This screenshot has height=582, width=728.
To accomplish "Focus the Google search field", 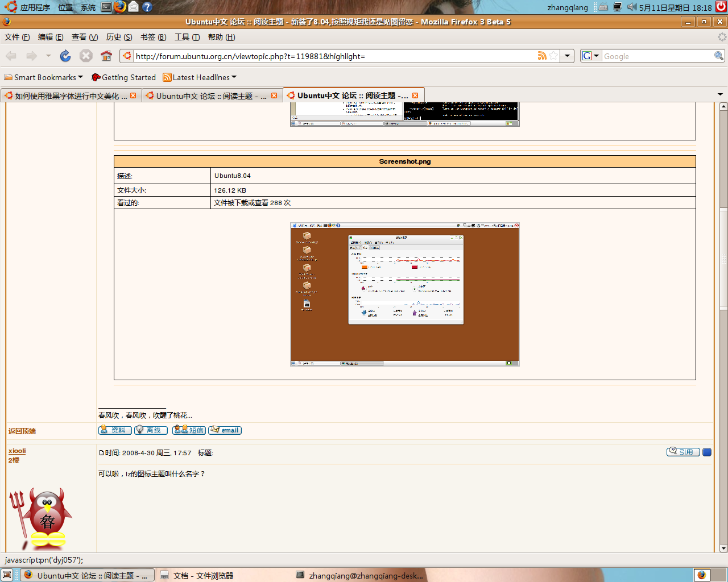I will click(x=657, y=56).
